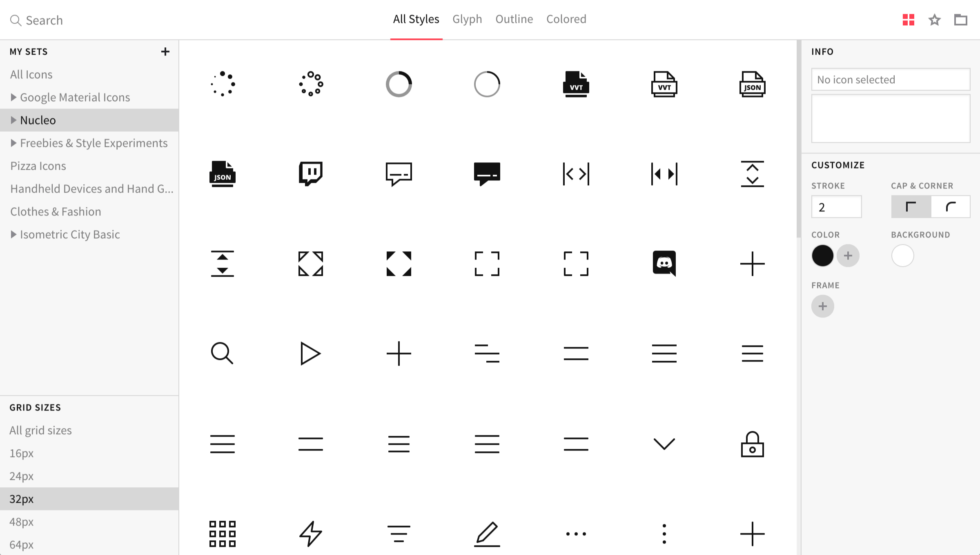Click the Discord icon in the grid
The image size is (980, 555).
pyautogui.click(x=664, y=263)
